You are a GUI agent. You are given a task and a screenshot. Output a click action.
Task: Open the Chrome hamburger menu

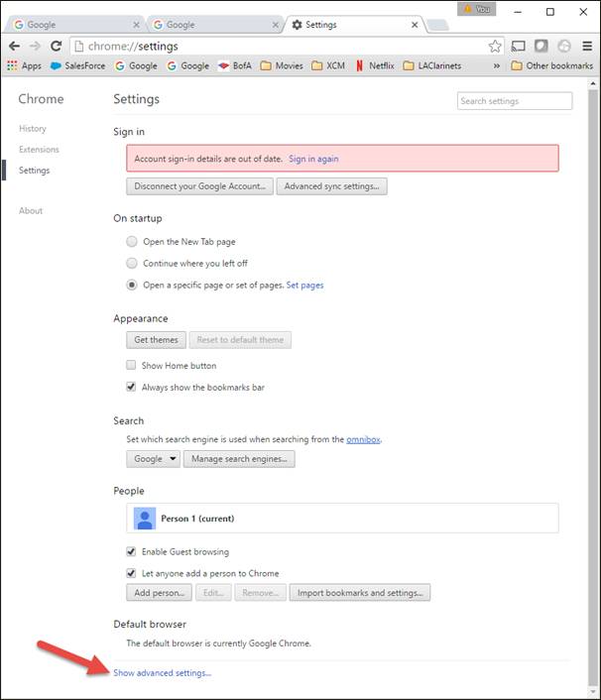[x=587, y=46]
